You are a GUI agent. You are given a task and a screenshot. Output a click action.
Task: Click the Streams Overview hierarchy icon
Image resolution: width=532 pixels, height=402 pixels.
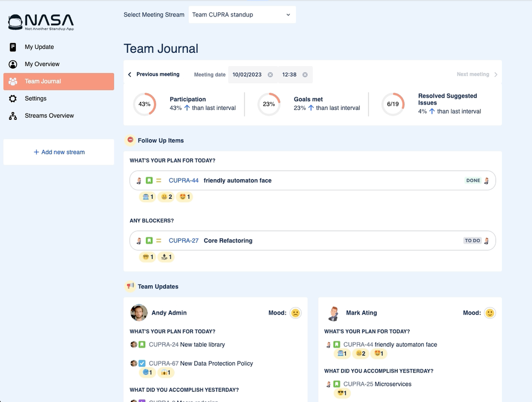pos(13,116)
